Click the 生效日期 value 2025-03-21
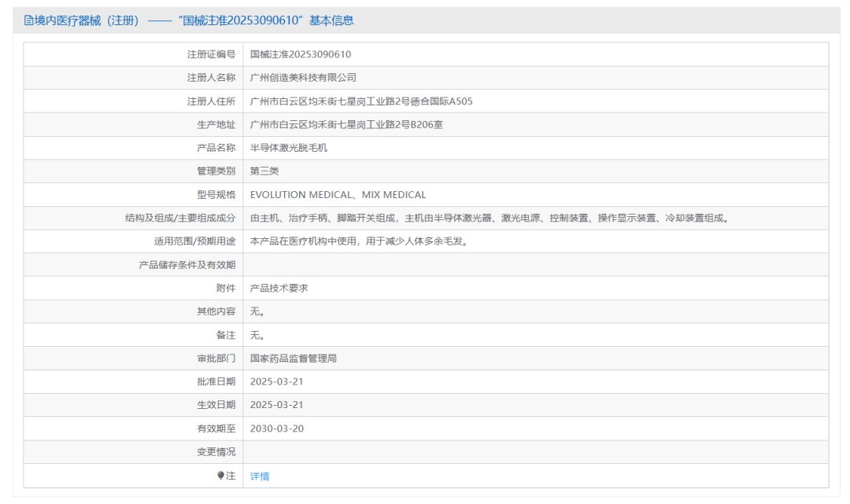This screenshot has height=504, width=850. point(276,406)
